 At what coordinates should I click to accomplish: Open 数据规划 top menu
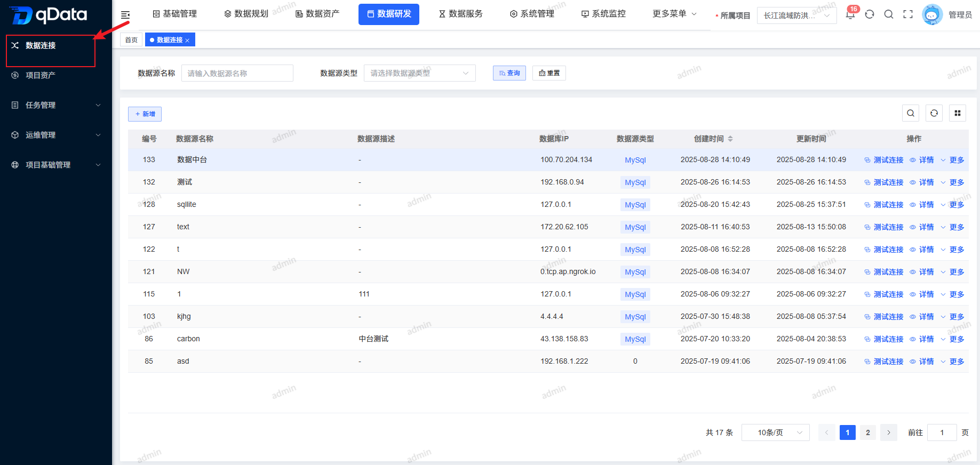coord(246,14)
